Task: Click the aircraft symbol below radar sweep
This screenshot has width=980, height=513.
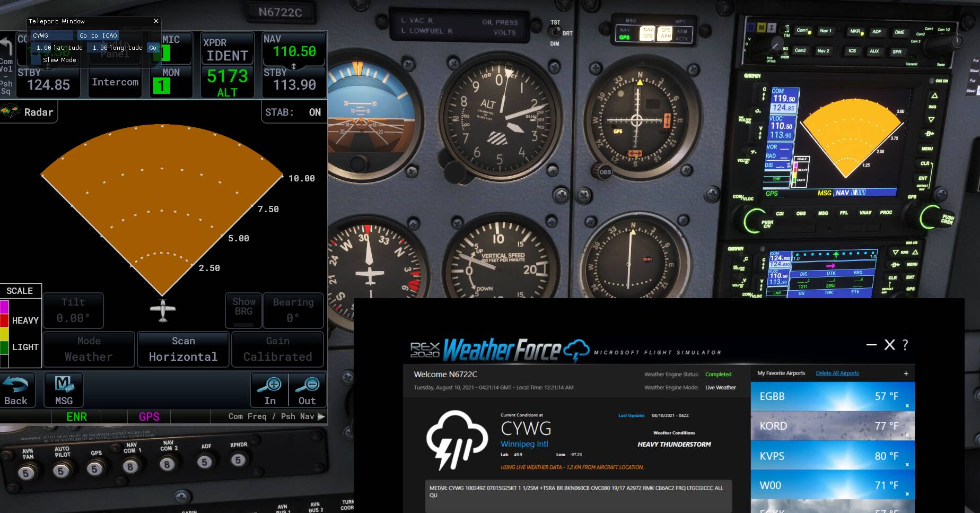Action: 163,311
